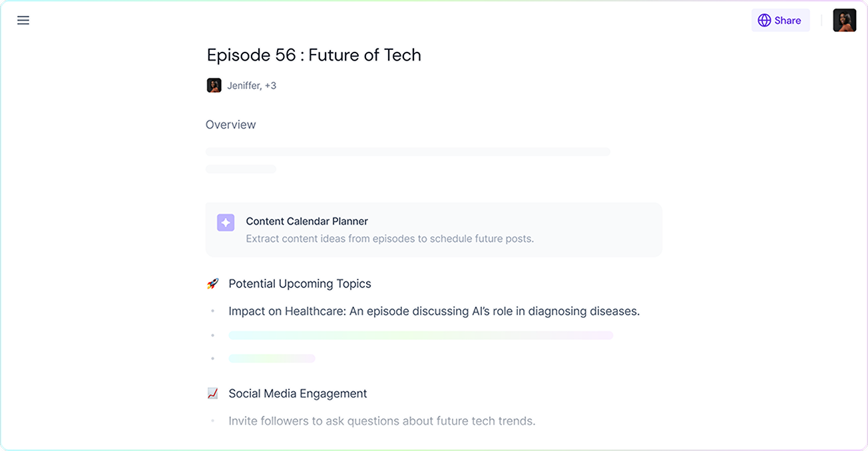
Task: Click the rainbow gradient bar under the first topic
Action: coord(421,335)
